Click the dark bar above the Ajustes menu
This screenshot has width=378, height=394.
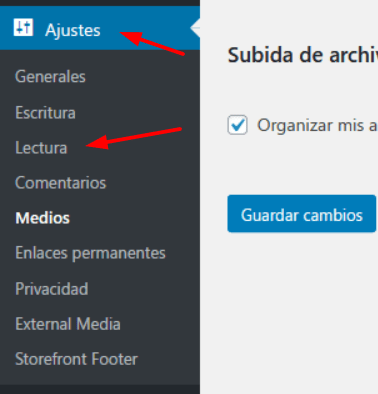point(100,3)
